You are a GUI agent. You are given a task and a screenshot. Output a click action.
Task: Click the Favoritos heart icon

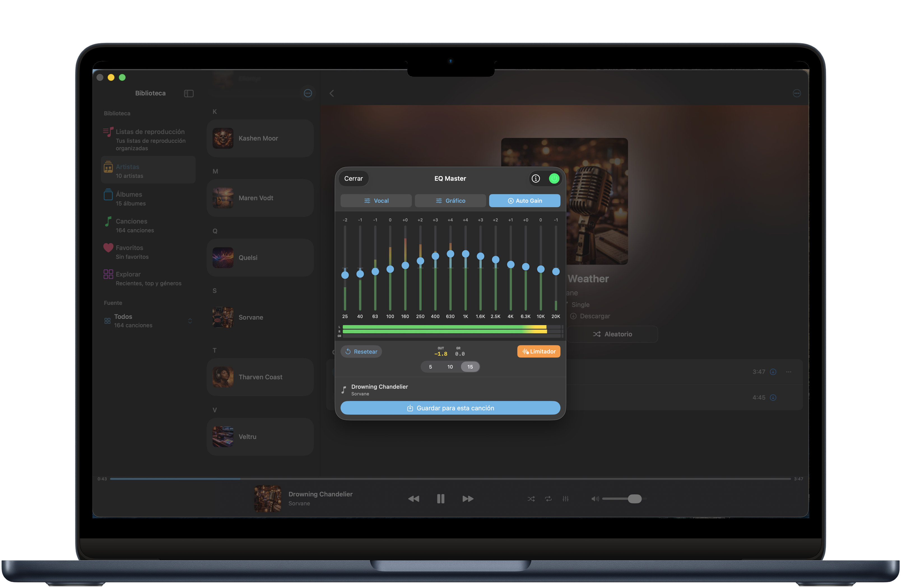coord(108,248)
